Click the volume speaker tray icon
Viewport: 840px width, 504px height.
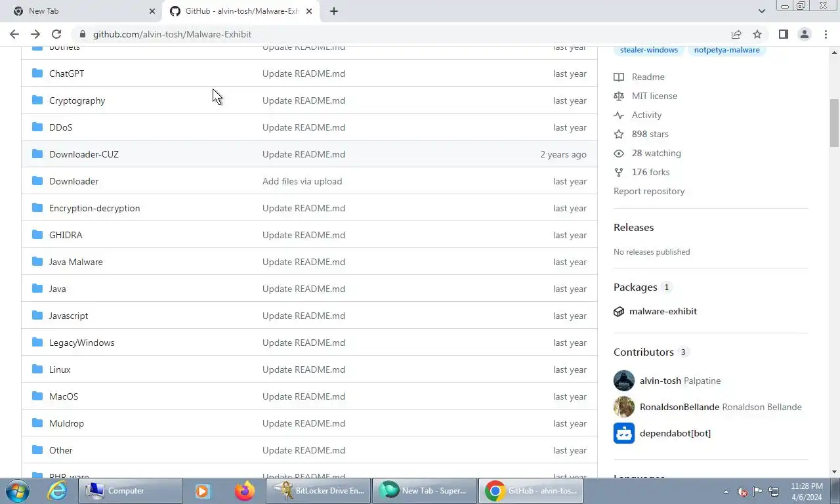tap(742, 492)
